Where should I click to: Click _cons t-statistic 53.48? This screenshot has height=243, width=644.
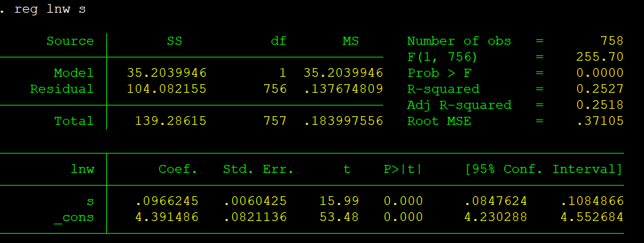click(339, 217)
